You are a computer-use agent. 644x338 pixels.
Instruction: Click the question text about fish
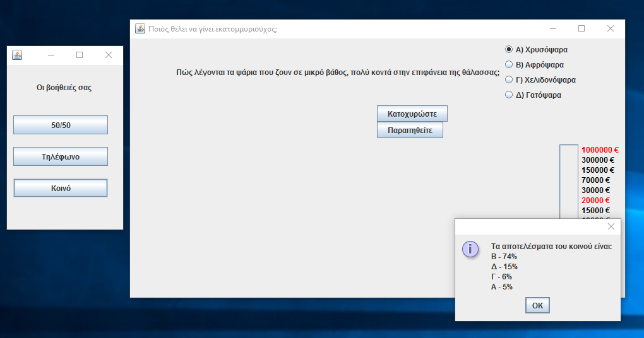click(338, 73)
